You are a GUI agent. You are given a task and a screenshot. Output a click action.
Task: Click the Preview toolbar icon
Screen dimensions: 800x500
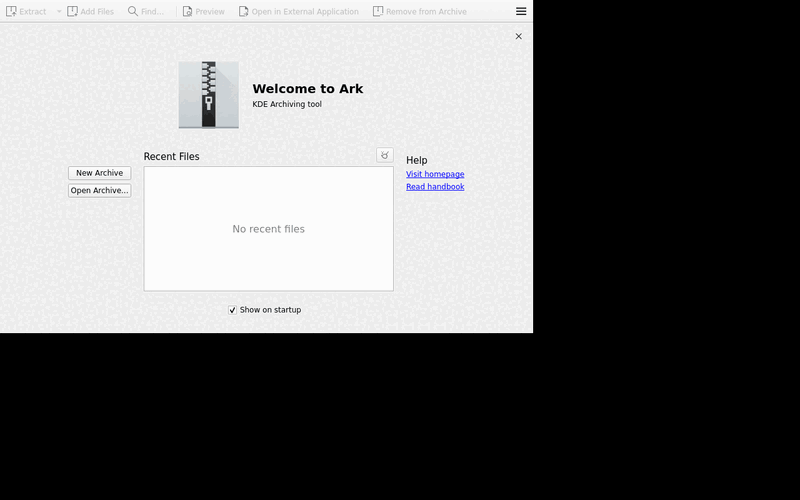(187, 11)
